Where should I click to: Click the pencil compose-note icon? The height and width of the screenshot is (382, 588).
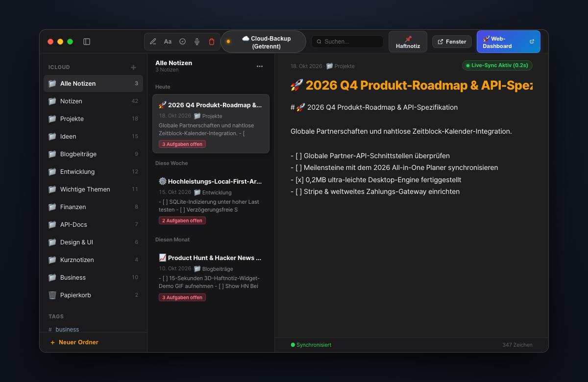click(x=153, y=42)
